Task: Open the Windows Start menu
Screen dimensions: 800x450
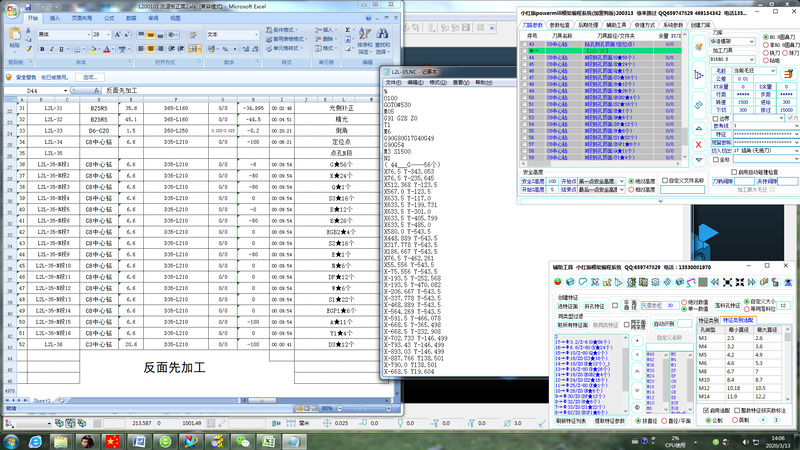Action: (x=10, y=442)
